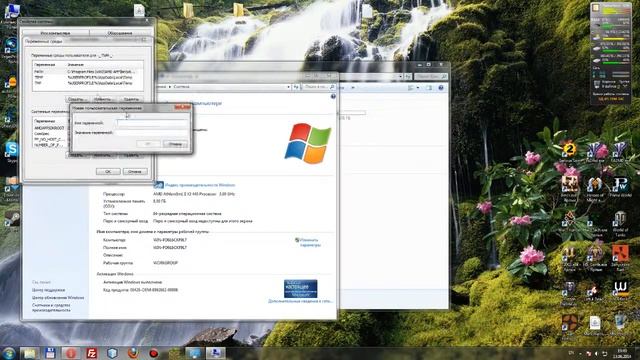
Task: Open Центр поддержки link in sidebar
Action: coord(49,290)
